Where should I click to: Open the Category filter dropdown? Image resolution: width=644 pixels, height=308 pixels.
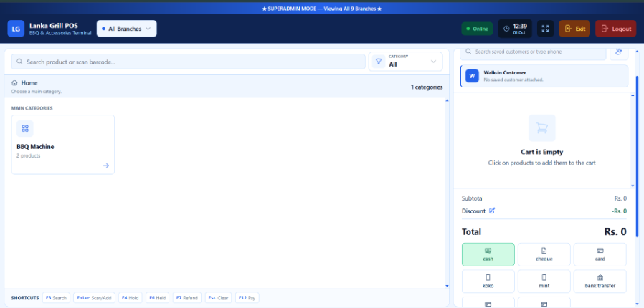(x=405, y=62)
